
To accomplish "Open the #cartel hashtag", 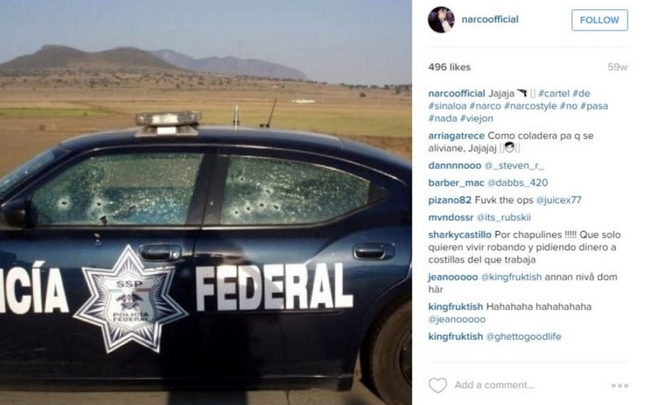I will [x=554, y=93].
